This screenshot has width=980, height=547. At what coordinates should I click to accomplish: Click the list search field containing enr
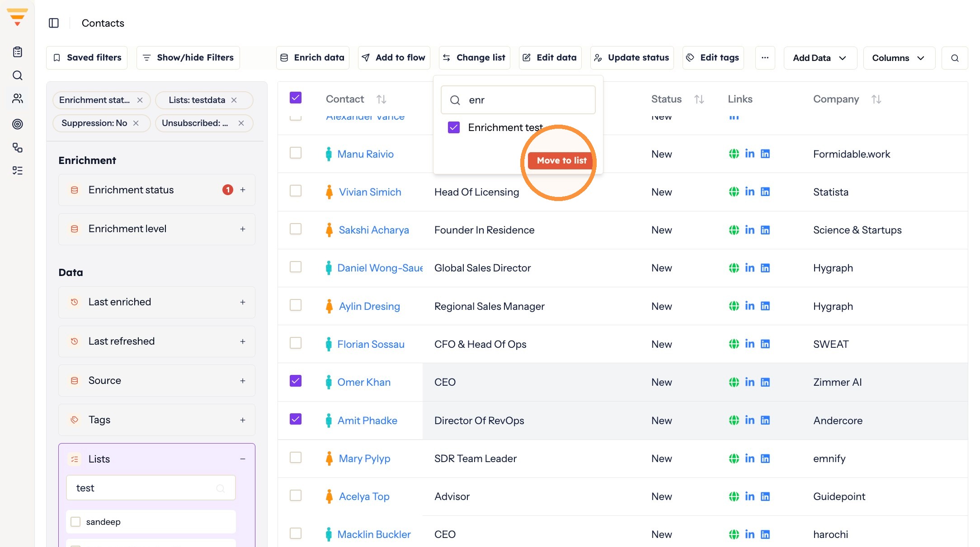[518, 100]
